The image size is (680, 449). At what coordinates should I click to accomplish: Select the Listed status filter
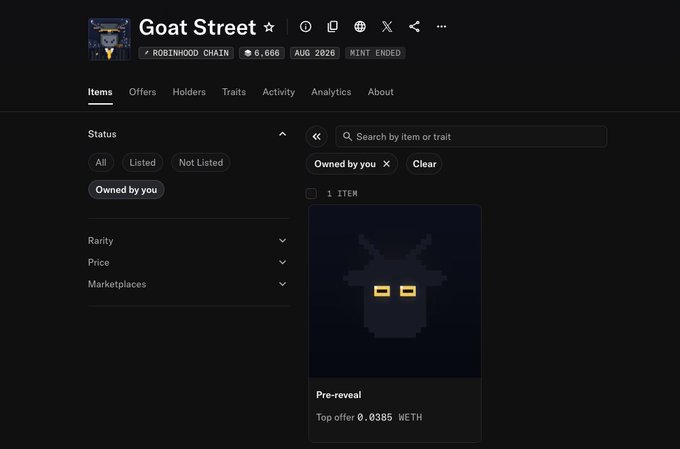142,163
